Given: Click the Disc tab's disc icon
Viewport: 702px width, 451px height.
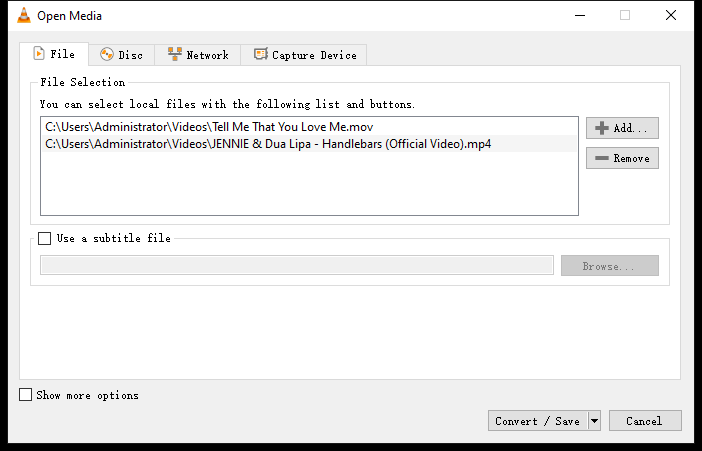Looking at the screenshot, I should click(107, 55).
